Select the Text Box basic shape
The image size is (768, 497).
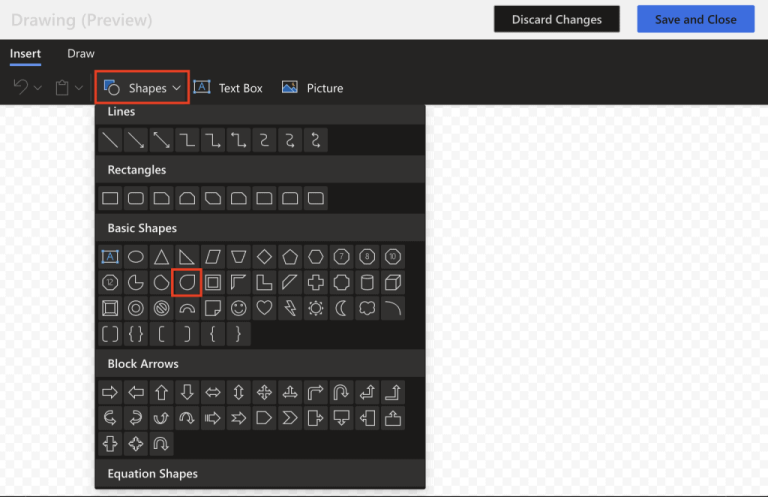tap(110, 257)
